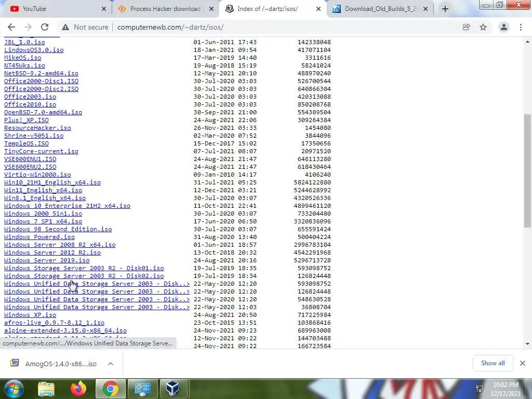Click the Show all downloads button

click(x=493, y=363)
